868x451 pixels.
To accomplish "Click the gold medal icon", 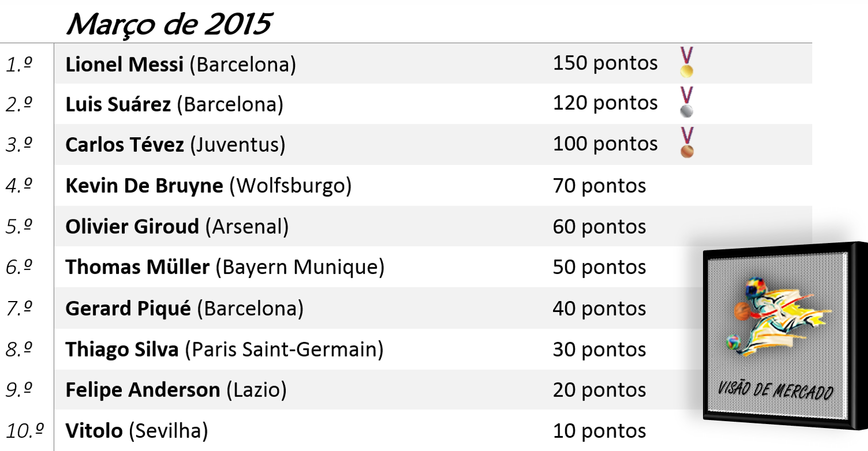I will tap(686, 63).
